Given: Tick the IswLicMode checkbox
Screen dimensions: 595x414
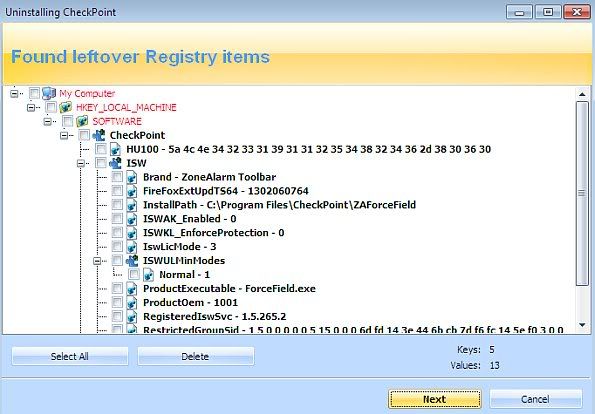Looking at the screenshot, I should 117,247.
